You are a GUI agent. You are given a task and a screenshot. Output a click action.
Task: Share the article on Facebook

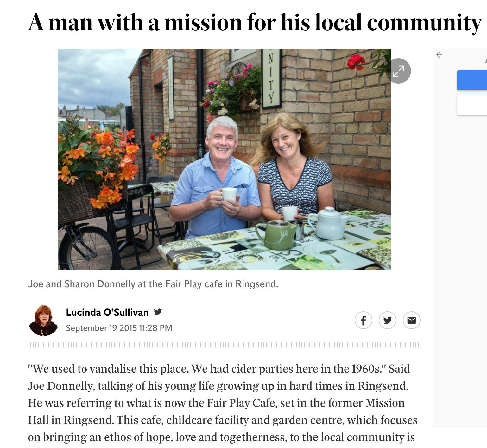pyautogui.click(x=364, y=320)
